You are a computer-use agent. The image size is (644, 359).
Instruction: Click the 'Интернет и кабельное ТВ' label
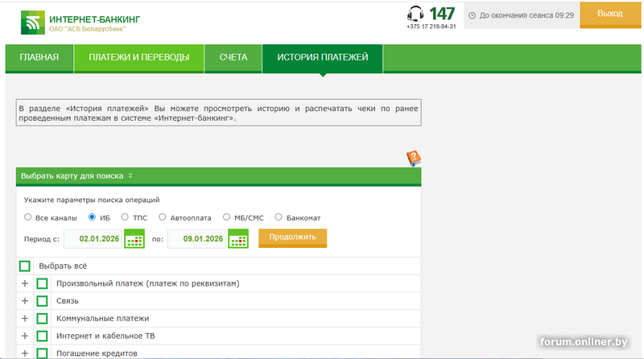pyautogui.click(x=105, y=336)
